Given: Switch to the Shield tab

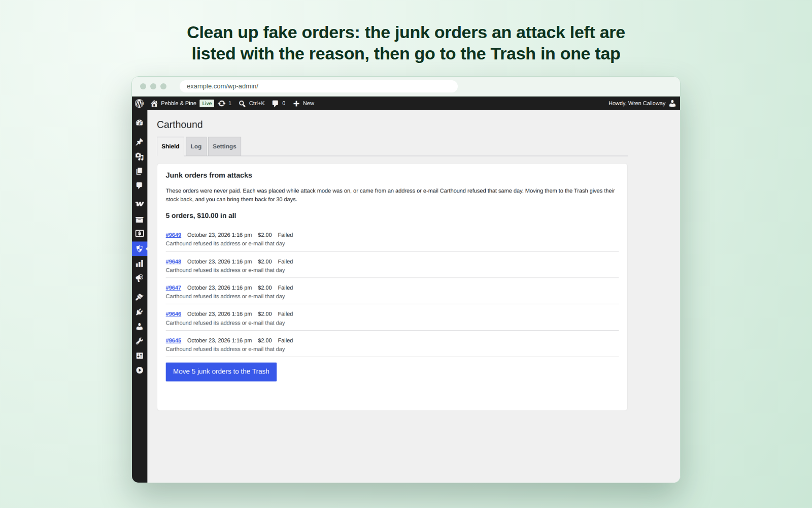Looking at the screenshot, I should tap(171, 146).
